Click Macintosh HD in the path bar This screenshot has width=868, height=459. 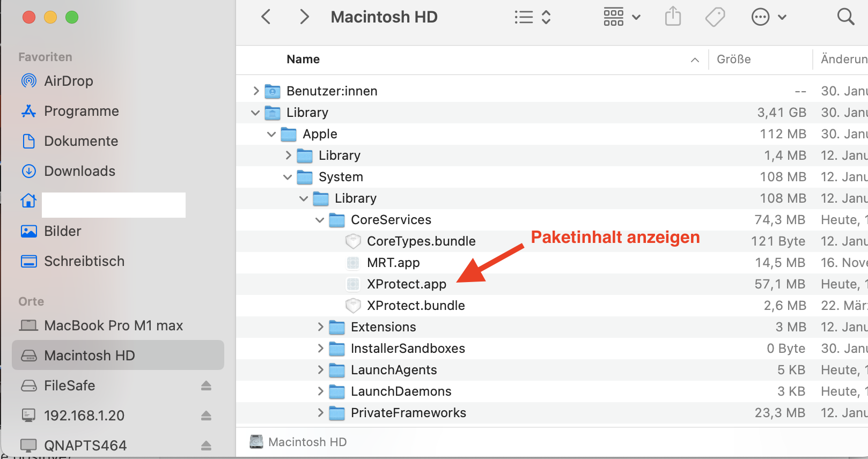click(307, 442)
